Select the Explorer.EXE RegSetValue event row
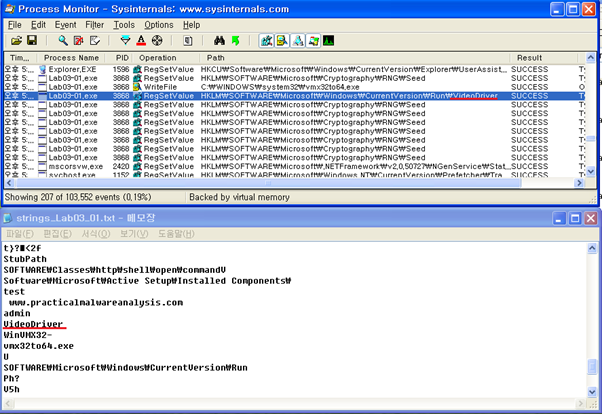The image size is (602, 414). click(x=294, y=70)
